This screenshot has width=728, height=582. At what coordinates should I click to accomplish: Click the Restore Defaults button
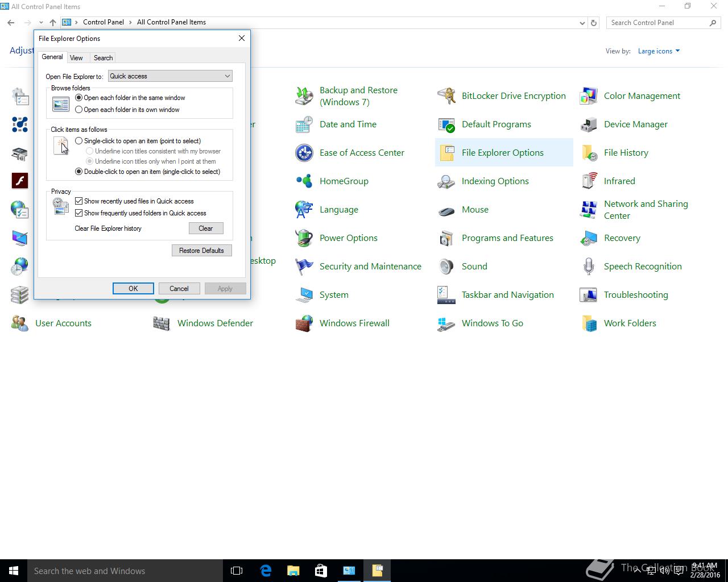point(202,251)
